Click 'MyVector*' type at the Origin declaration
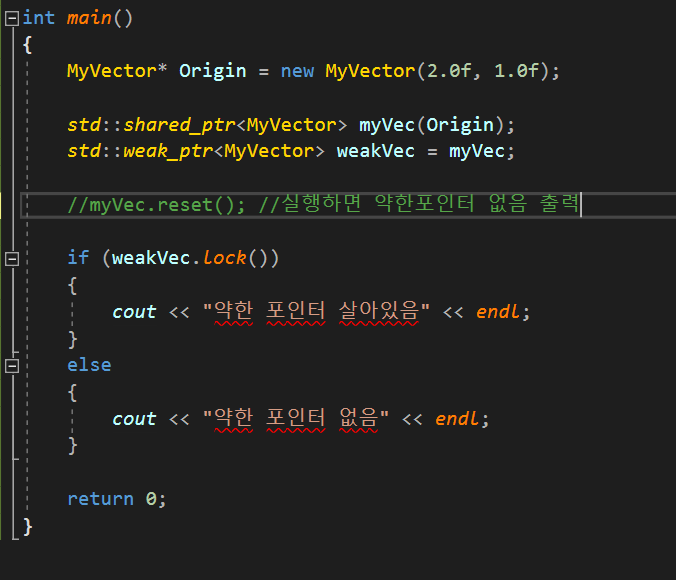Viewport: 676px width, 580px height. 117,71
